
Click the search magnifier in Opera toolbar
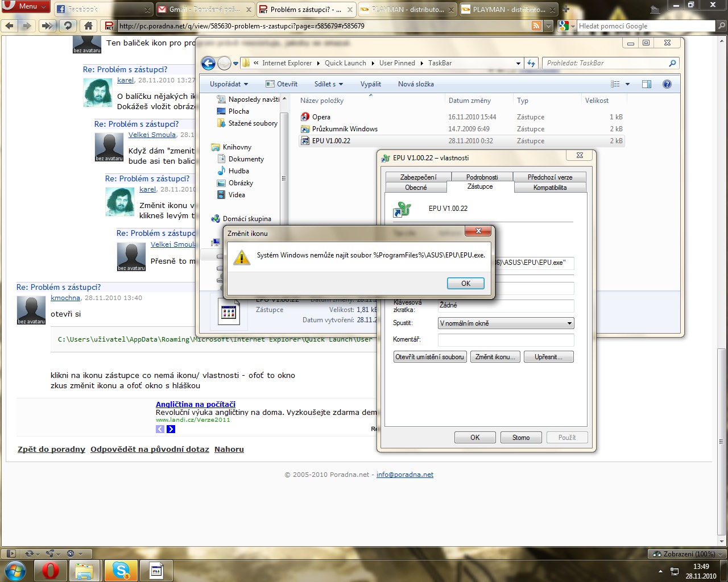click(722, 26)
